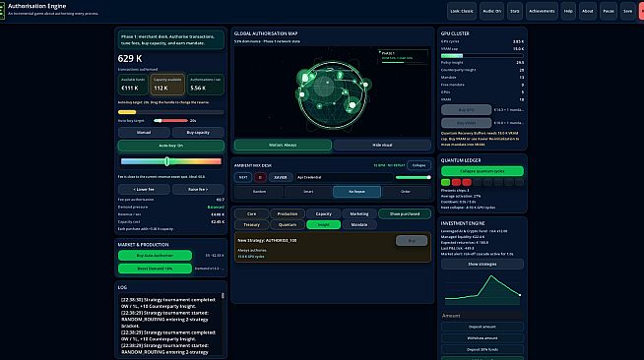Click the Deposit amount button
This screenshot has width=644, height=360.
pyautogui.click(x=483, y=327)
